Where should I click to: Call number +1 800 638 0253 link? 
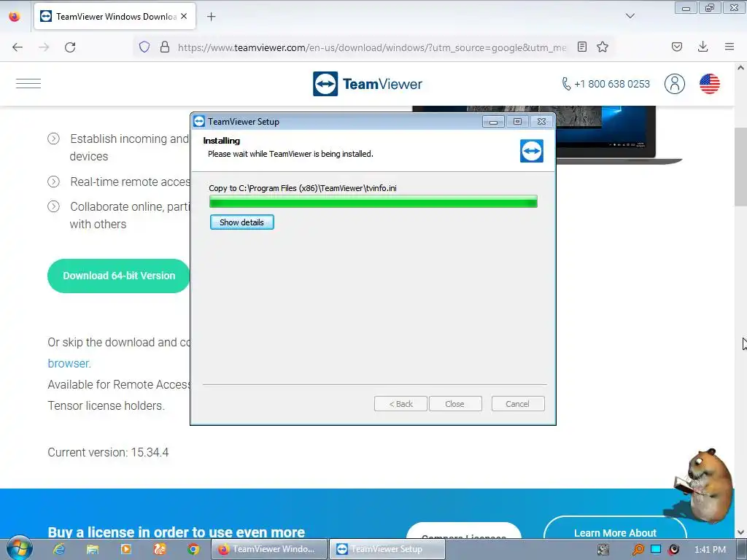(x=605, y=84)
